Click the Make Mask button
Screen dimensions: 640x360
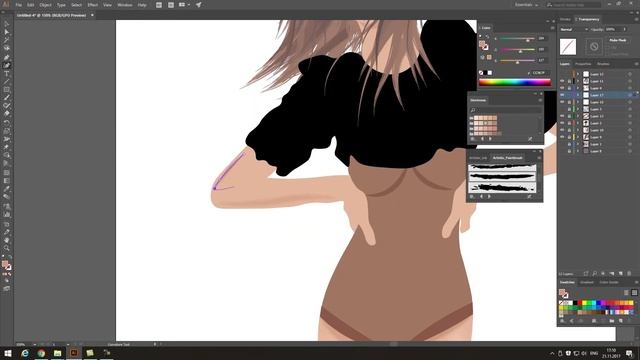point(618,40)
